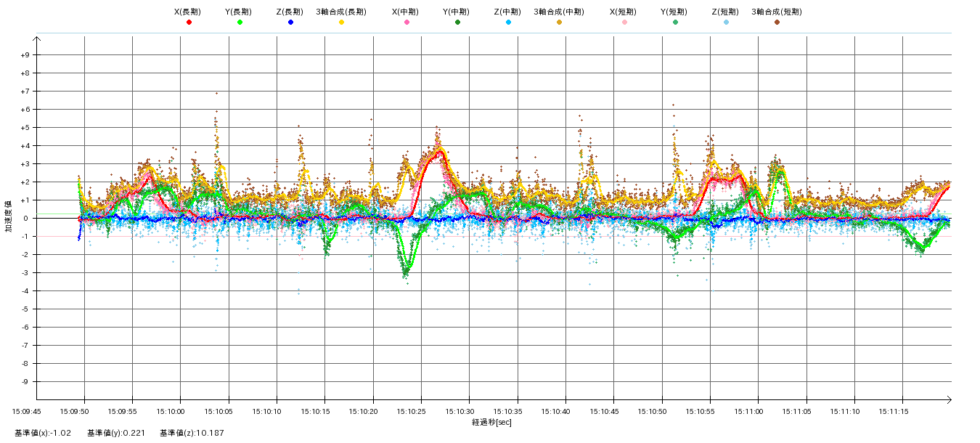The height and width of the screenshot is (443, 980).
Task: Click the blue Z(長期) legend marker dot
Action: point(290,23)
